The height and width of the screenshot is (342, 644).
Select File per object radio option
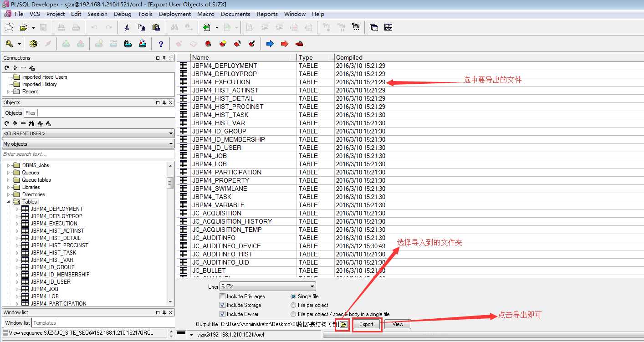click(293, 305)
